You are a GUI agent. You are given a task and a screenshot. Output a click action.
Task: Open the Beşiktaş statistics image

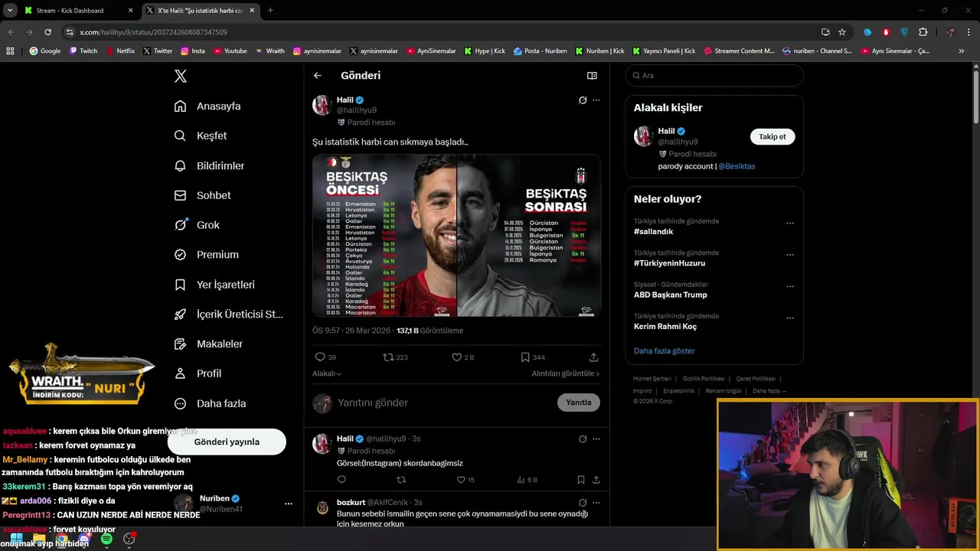coord(456,236)
